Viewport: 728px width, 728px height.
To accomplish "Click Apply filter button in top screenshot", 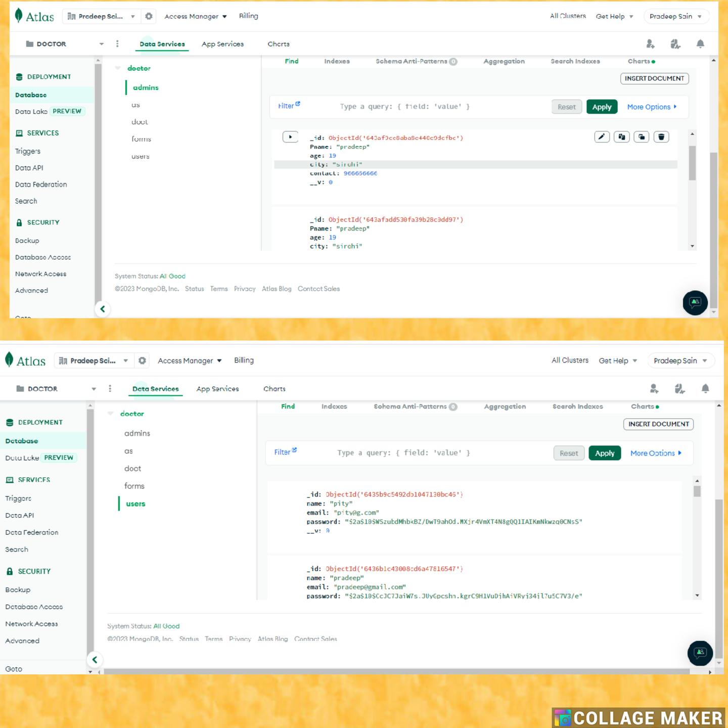I will (602, 107).
